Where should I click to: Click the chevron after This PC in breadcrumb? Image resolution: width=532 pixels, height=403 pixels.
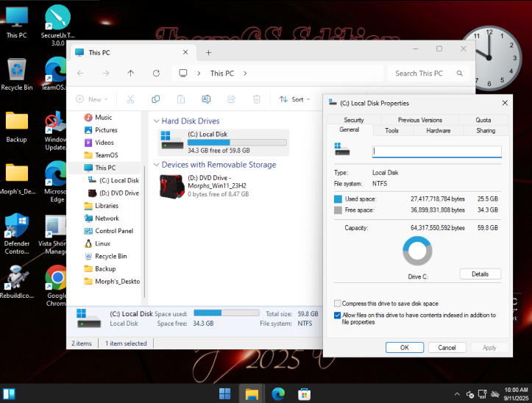245,74
